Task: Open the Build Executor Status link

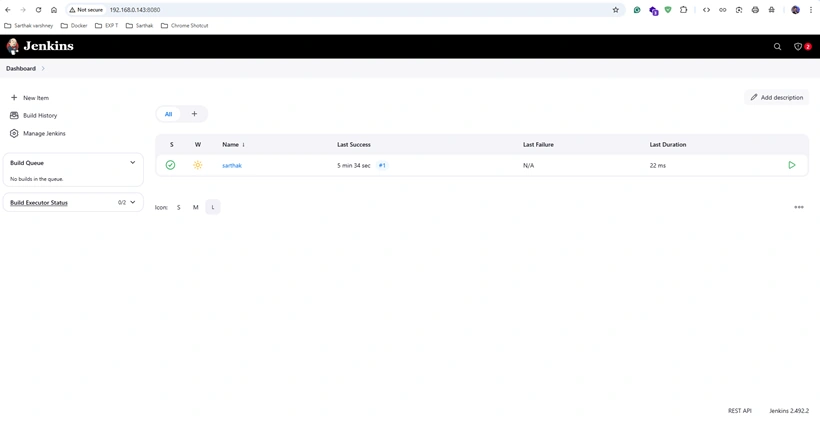Action: tap(39, 202)
